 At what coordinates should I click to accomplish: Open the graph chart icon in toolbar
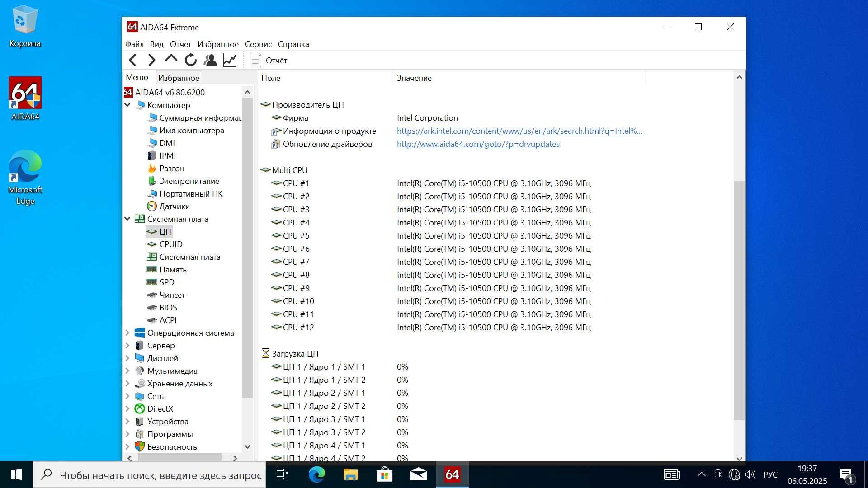tap(230, 60)
